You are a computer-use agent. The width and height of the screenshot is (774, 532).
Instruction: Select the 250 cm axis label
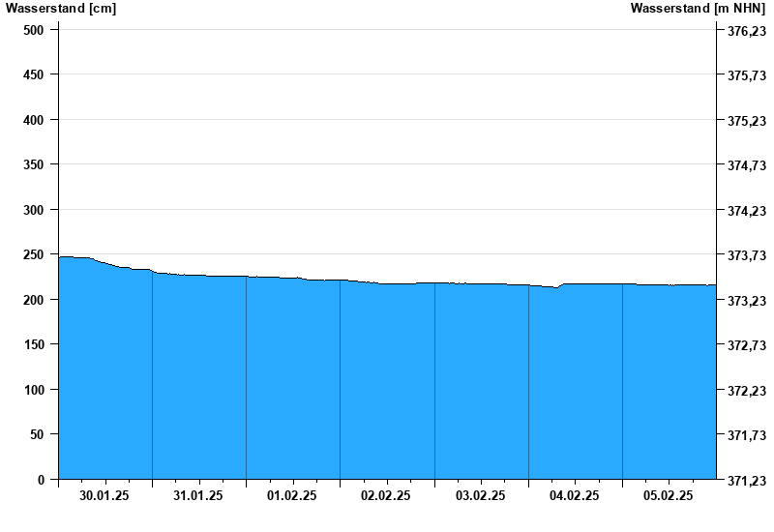(34, 254)
